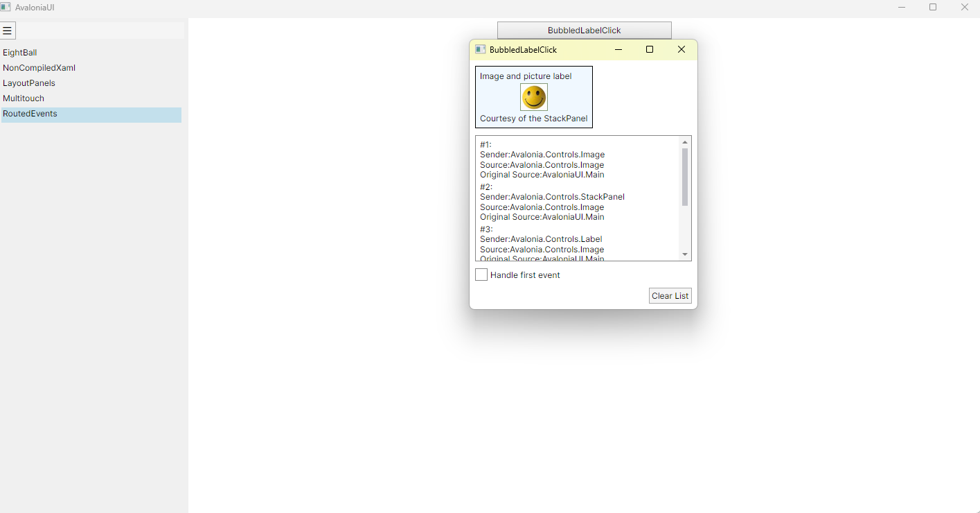Click the 'Courtesy of the StackPanel' text
The height and width of the screenshot is (513, 980).
534,119
